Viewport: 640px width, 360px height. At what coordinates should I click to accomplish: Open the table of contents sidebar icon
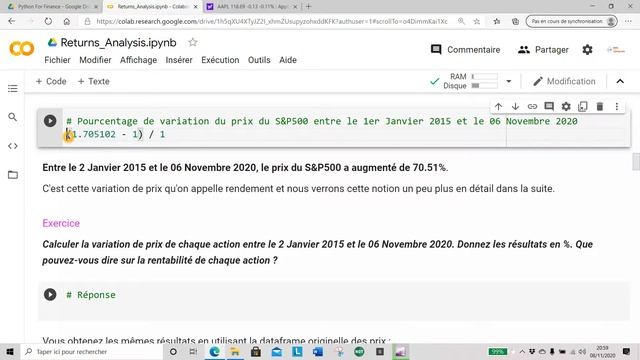tap(13, 89)
